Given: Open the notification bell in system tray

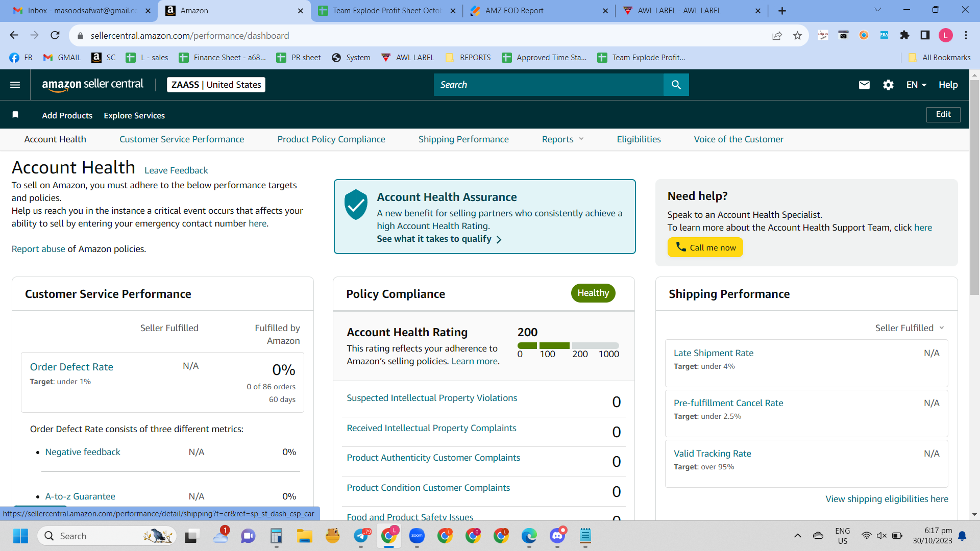Looking at the screenshot, I should (962, 536).
